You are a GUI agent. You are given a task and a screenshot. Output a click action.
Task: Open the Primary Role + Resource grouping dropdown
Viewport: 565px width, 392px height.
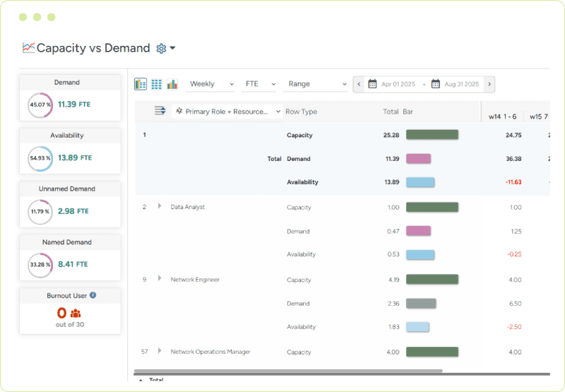point(227,112)
